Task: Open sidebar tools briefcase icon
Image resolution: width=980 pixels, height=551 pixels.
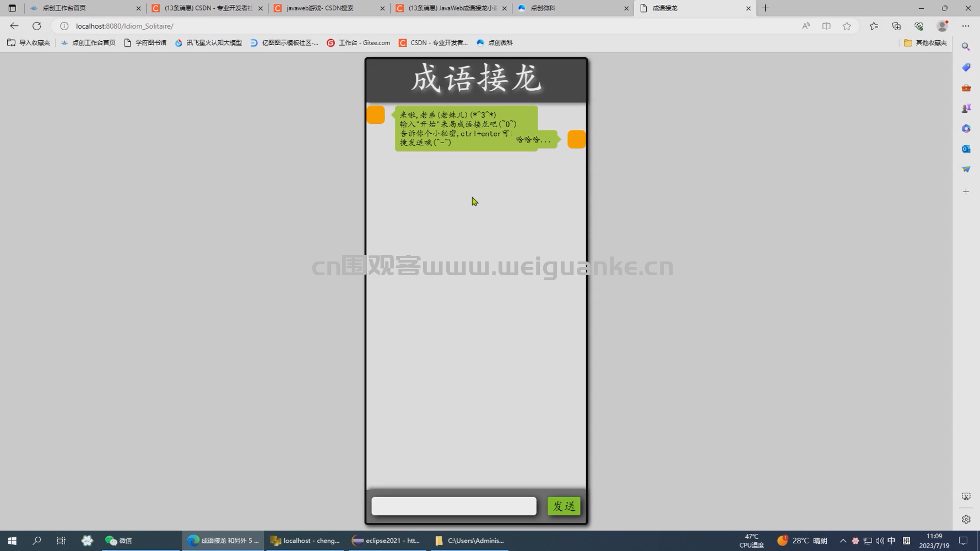Action: pyautogui.click(x=966, y=88)
